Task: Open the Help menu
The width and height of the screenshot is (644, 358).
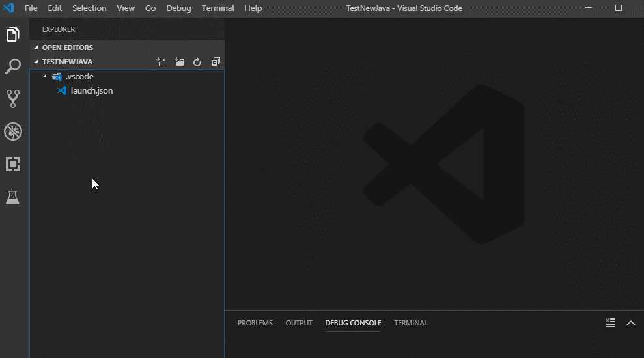Action: click(253, 8)
